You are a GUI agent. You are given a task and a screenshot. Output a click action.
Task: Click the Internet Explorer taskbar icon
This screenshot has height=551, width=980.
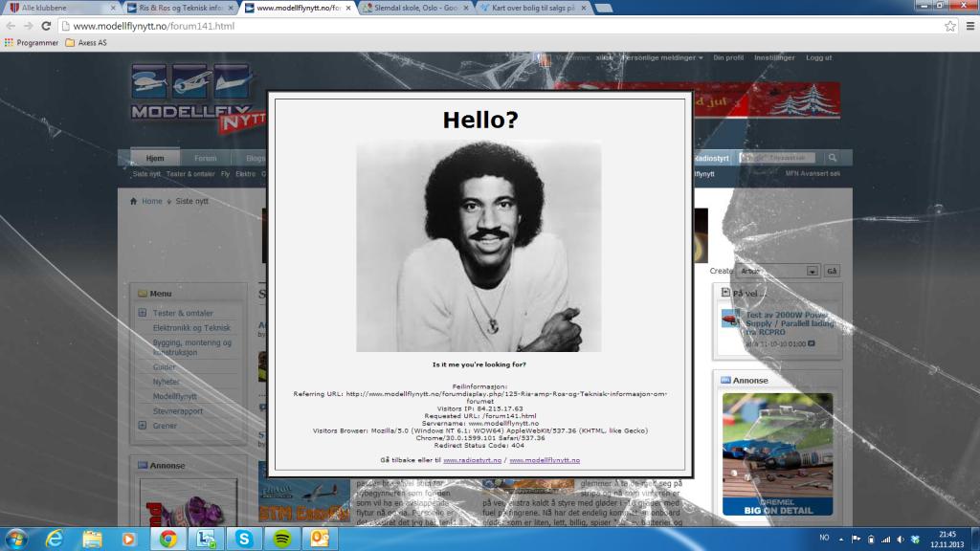click(x=55, y=539)
